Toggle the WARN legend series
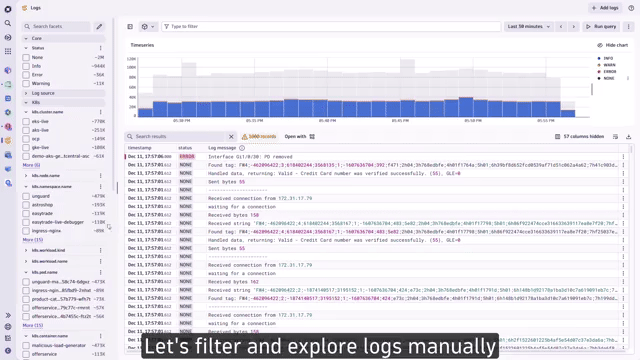 point(607,65)
